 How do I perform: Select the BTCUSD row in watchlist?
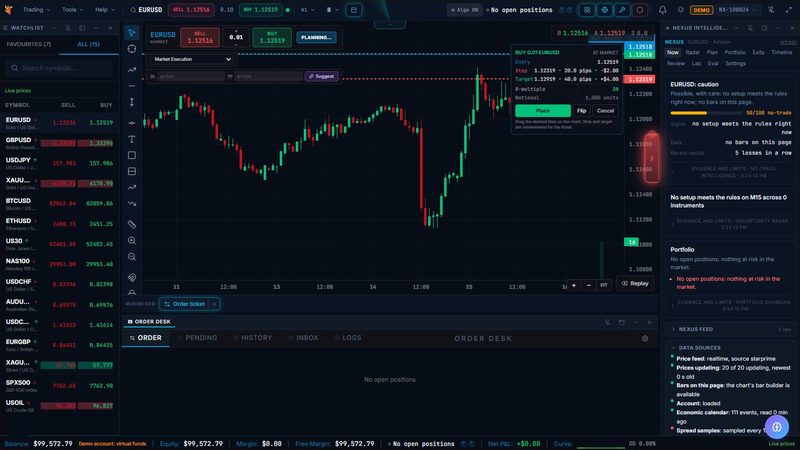(60, 204)
